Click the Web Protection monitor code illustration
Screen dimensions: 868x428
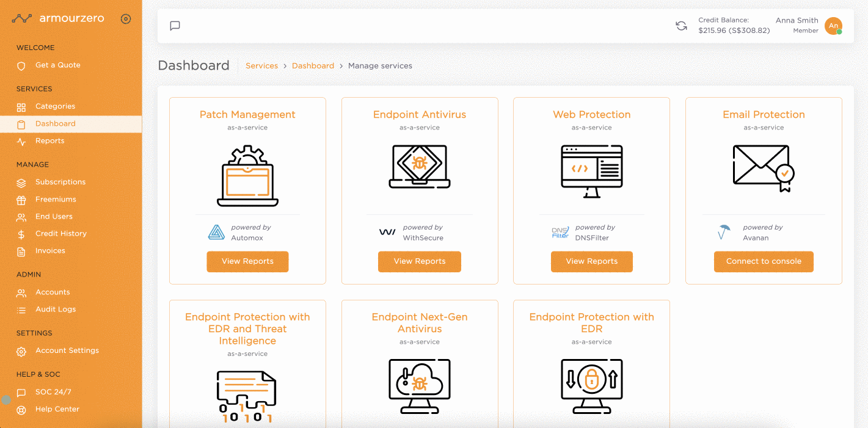pyautogui.click(x=592, y=172)
